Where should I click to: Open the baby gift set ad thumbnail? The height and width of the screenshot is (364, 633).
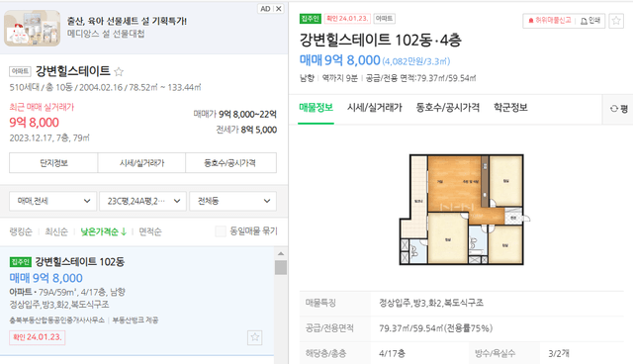[32, 28]
